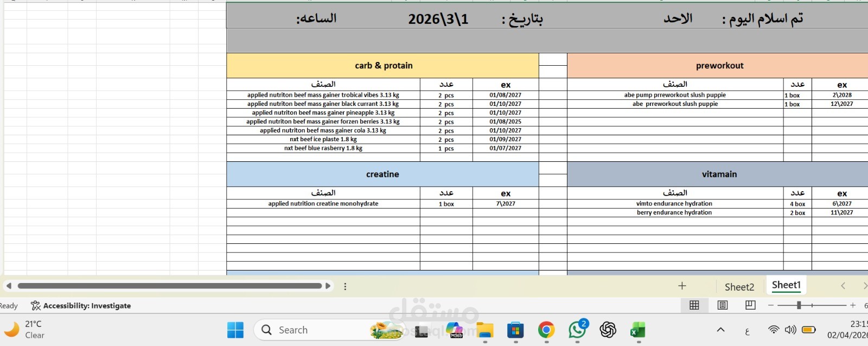Open Google Chrome from the taskbar

[x=546, y=330]
